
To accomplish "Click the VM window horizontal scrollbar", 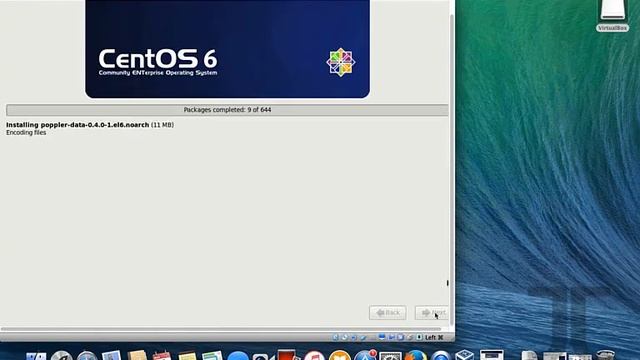I will point(221,329).
